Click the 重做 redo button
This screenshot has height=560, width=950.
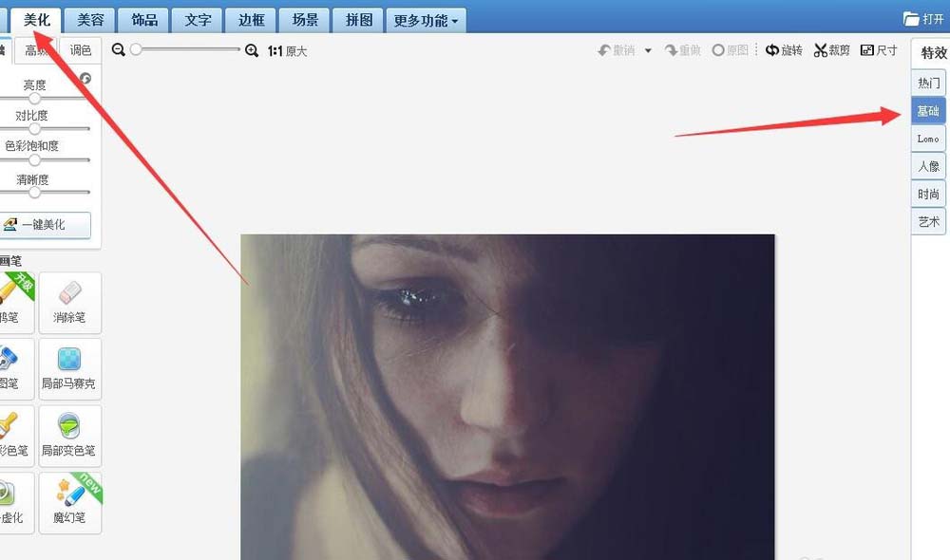[683, 50]
